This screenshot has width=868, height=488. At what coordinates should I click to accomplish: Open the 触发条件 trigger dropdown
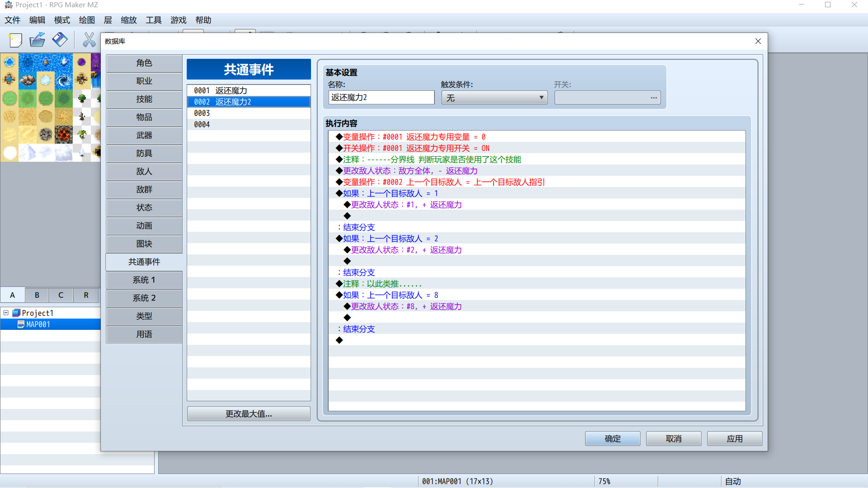point(494,98)
